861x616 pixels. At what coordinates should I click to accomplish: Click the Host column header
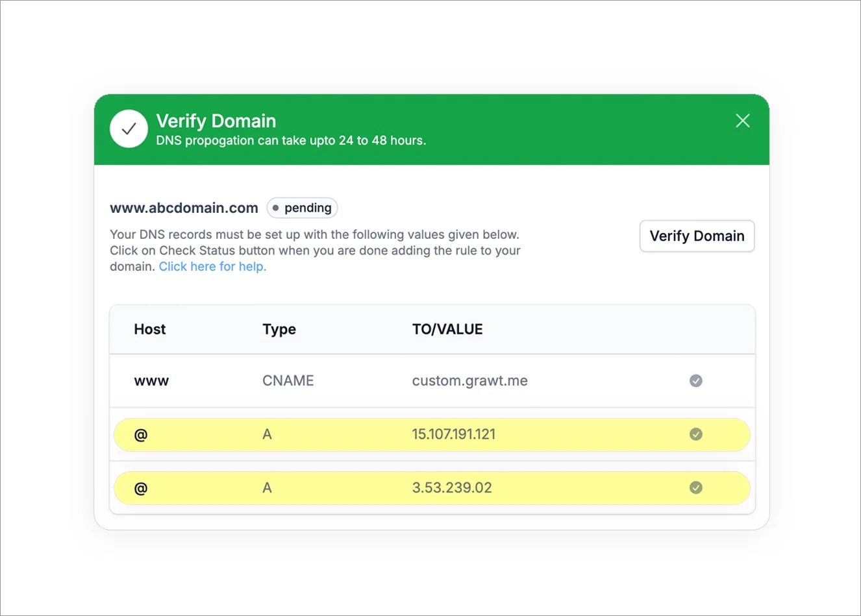150,329
